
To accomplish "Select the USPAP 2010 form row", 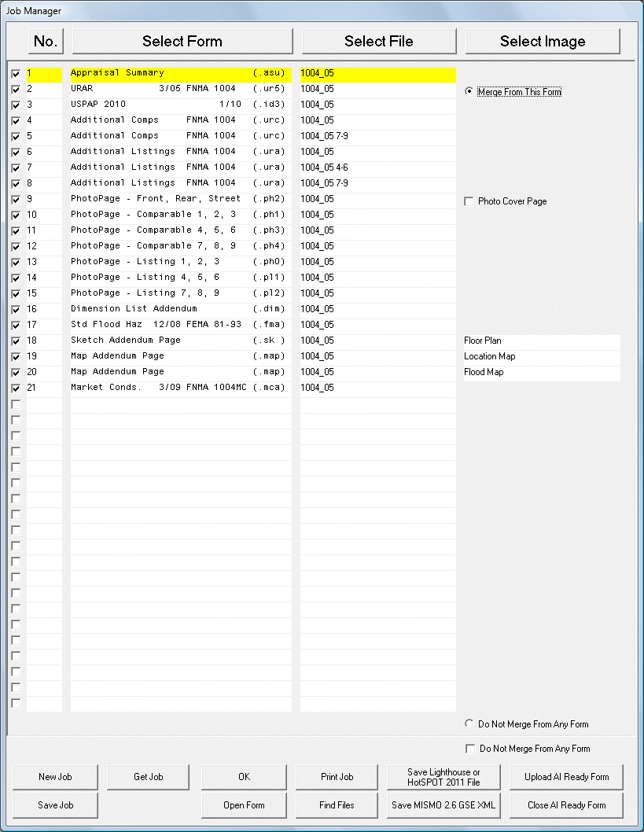I will (x=181, y=105).
